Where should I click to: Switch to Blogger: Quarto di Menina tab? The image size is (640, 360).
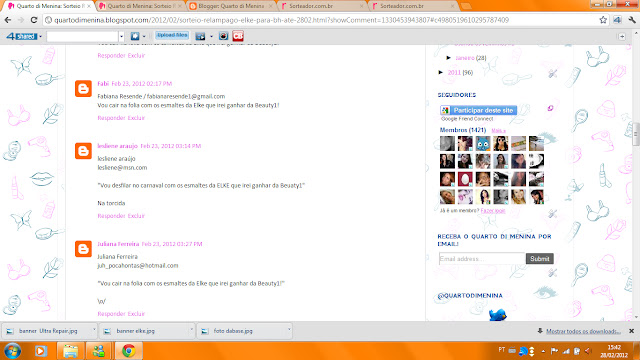[x=231, y=6]
